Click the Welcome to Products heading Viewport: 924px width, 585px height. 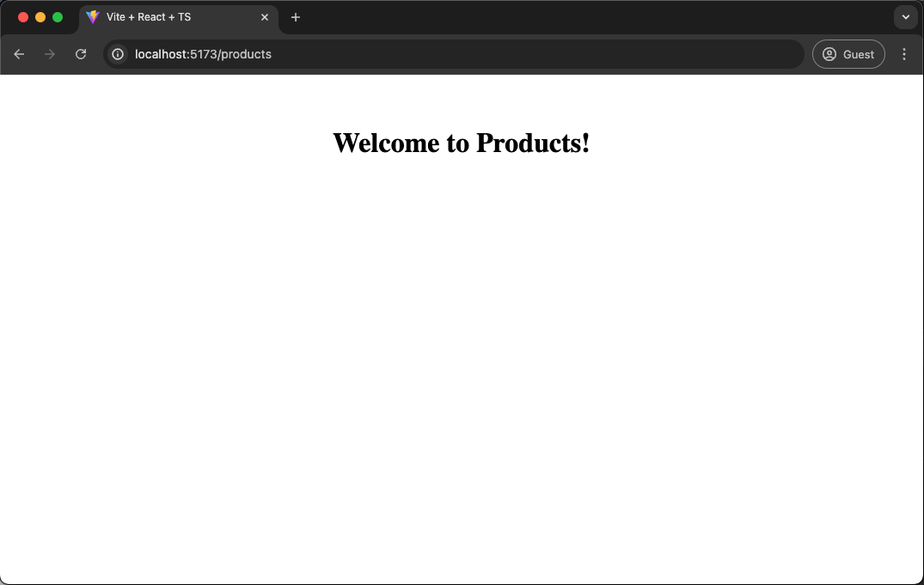[x=462, y=143]
